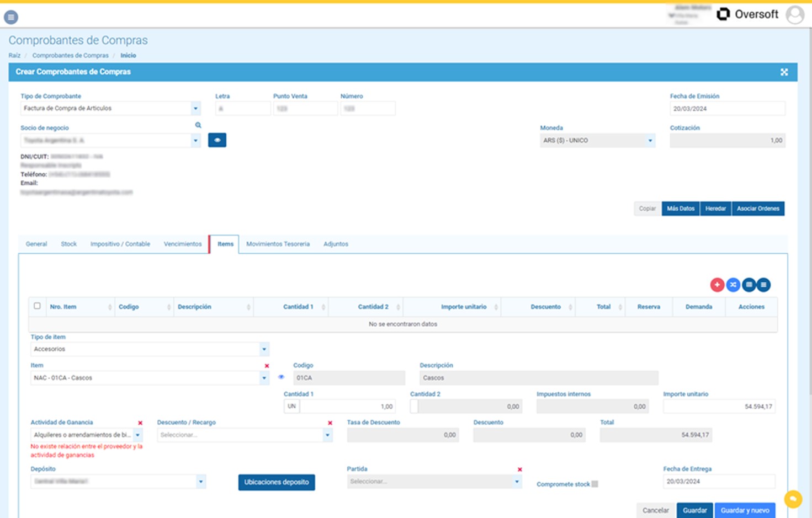
Task: Click the blue eye button beside Socio de negocio
Action: coord(217,140)
